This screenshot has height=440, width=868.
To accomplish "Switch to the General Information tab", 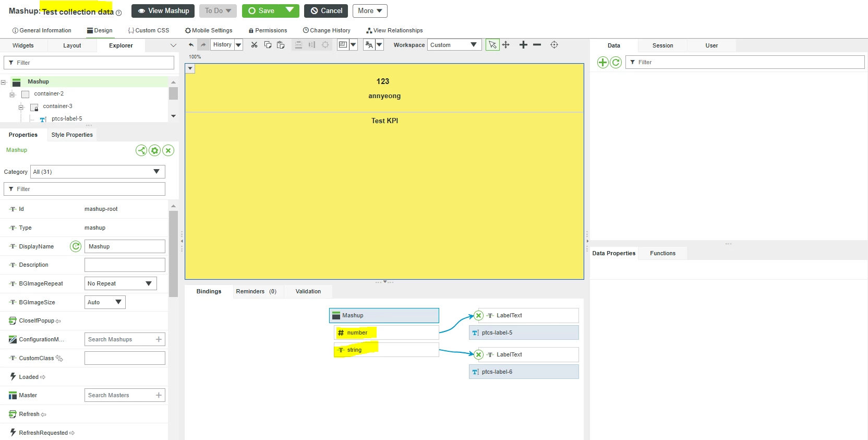I will (42, 30).
